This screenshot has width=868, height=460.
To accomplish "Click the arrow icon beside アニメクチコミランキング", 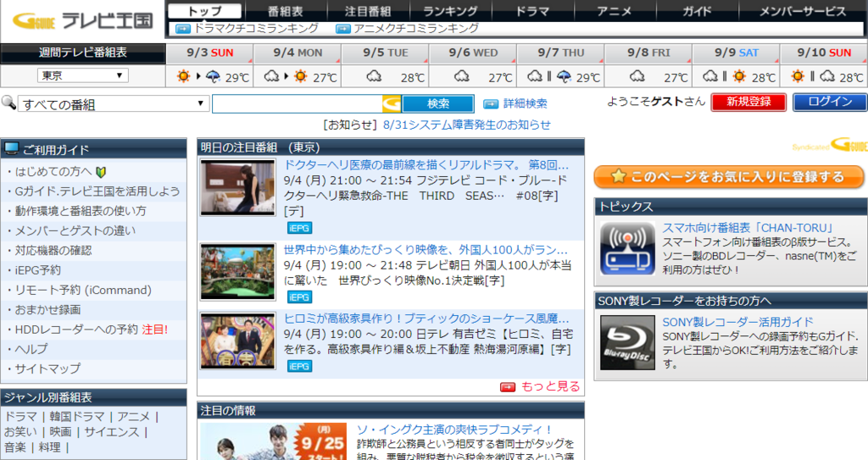I will tap(343, 29).
